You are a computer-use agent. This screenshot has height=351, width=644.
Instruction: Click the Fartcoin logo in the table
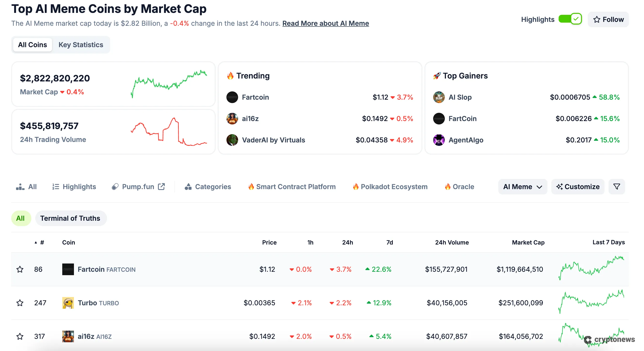tap(68, 269)
